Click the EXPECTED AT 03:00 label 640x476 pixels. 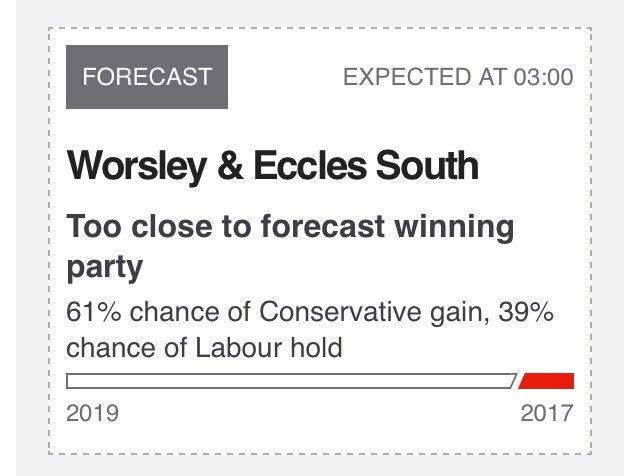pyautogui.click(x=458, y=78)
